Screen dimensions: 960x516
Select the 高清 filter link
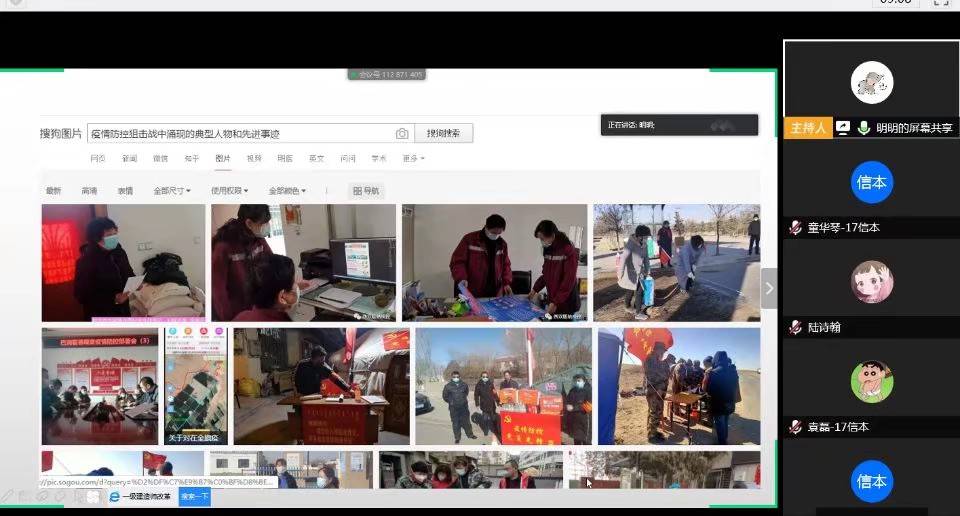tap(89, 191)
